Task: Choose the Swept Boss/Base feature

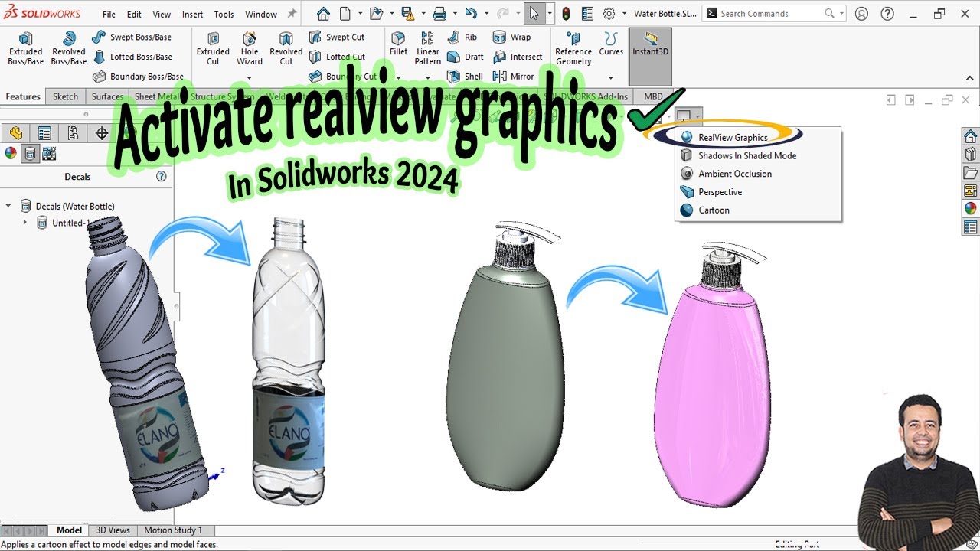Action: tap(132, 37)
